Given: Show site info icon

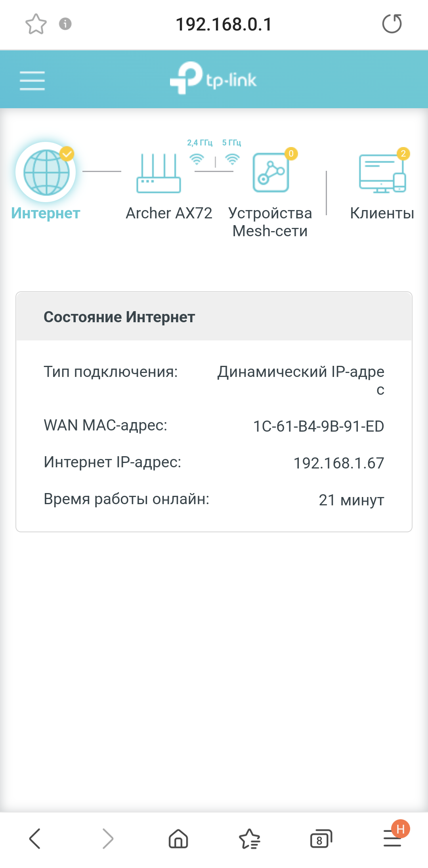Looking at the screenshot, I should point(65,24).
